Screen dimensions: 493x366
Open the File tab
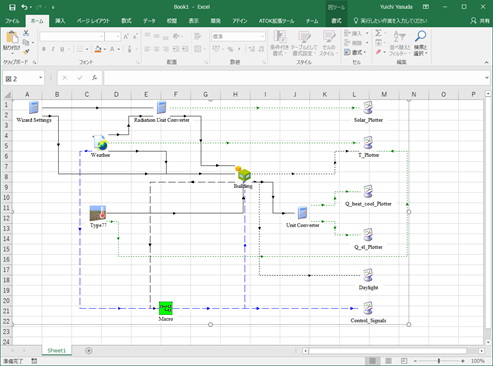point(12,21)
